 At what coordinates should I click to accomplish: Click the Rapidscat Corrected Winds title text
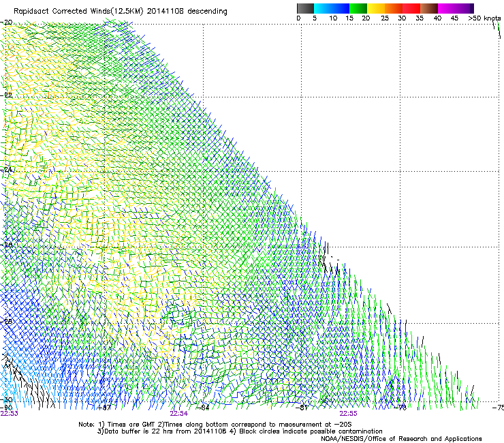click(121, 11)
